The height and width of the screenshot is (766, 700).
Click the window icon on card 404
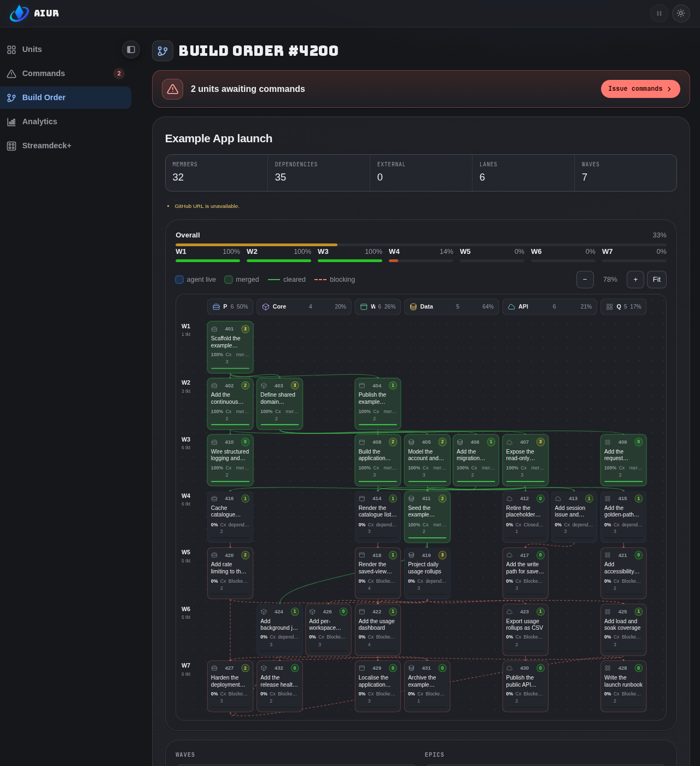click(x=361, y=386)
